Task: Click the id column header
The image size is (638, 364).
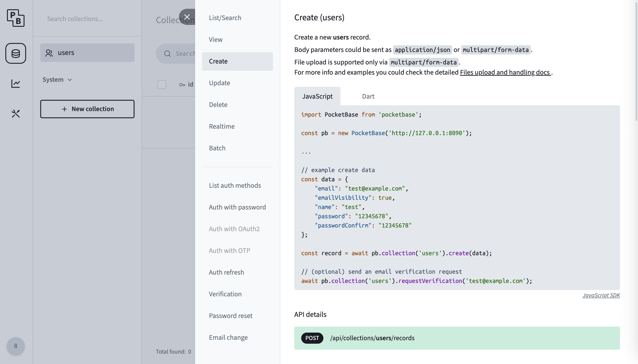Action: [x=186, y=85]
